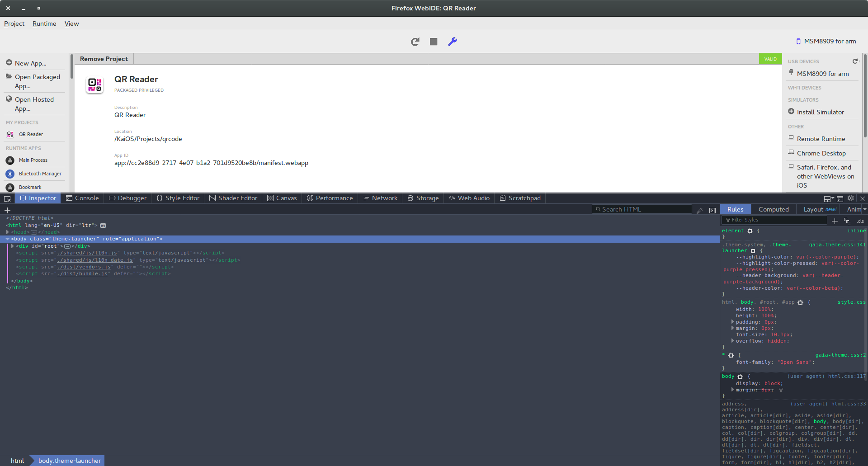Refresh the USB devices list
Image resolution: width=868 pixels, height=466 pixels.
[x=855, y=61]
